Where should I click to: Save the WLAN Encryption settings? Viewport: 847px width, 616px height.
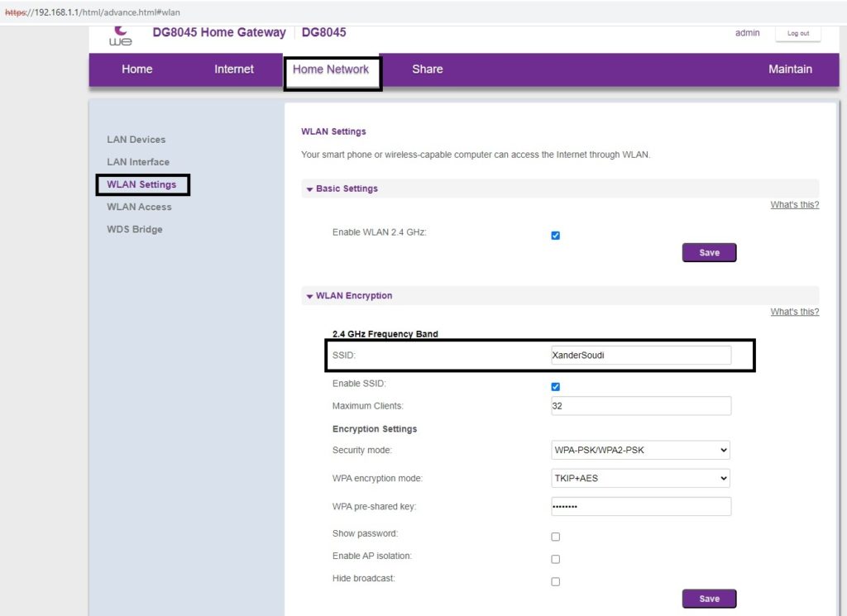[709, 599]
